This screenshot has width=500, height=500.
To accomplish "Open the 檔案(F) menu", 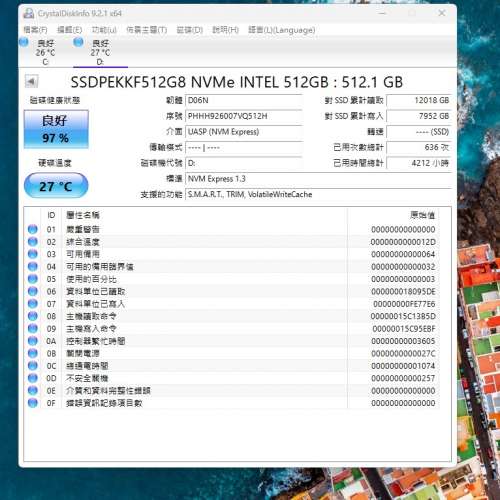I will (x=35, y=30).
